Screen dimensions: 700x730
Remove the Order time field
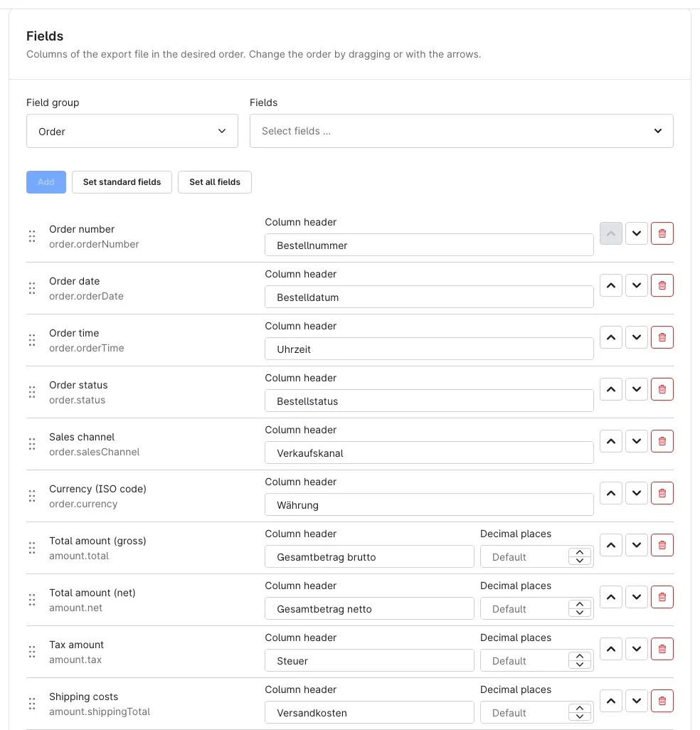click(x=662, y=337)
